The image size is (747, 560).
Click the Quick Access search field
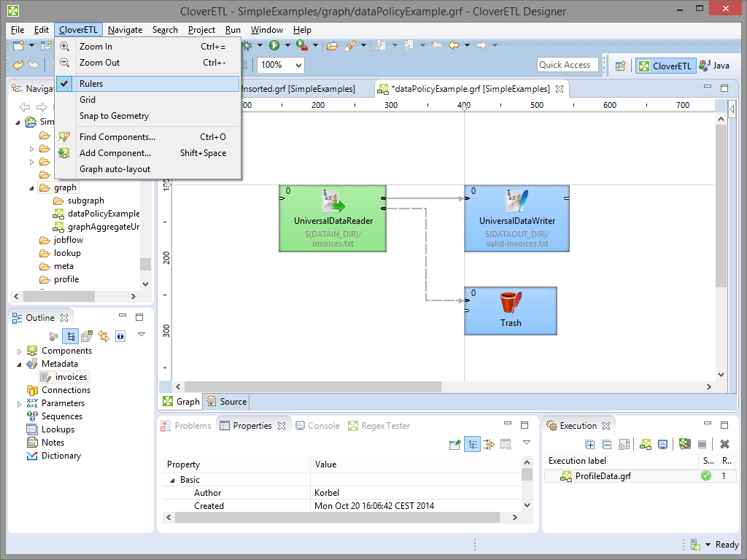pyautogui.click(x=568, y=65)
